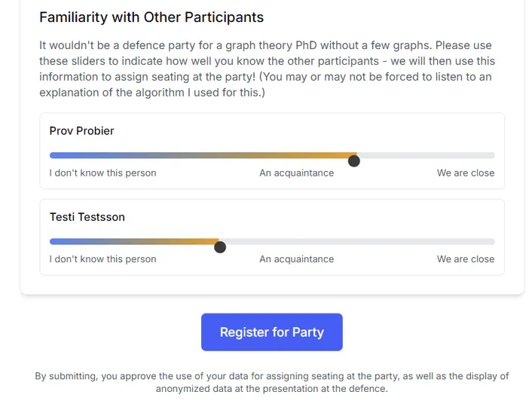
Task: Click the Testi Testsson slider handle
Action: pos(220,246)
